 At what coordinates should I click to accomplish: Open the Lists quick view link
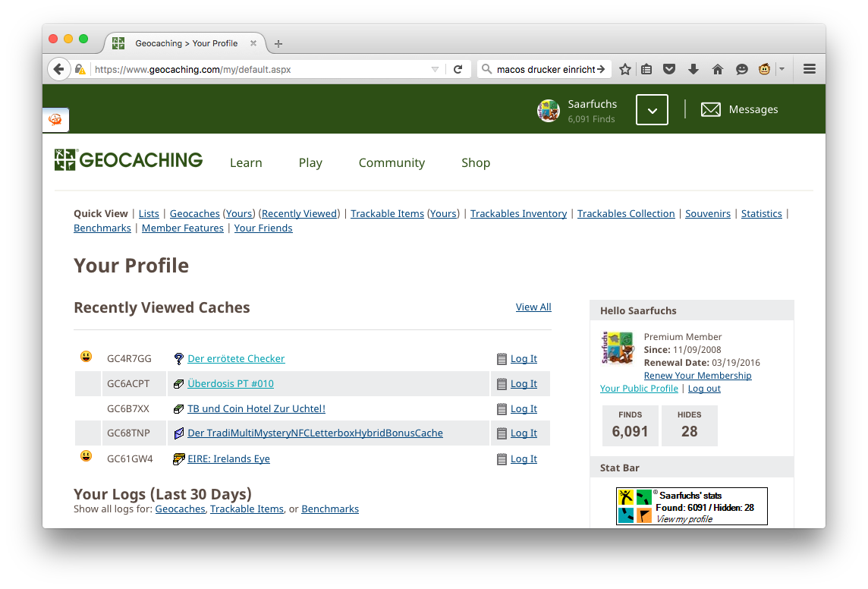point(149,214)
